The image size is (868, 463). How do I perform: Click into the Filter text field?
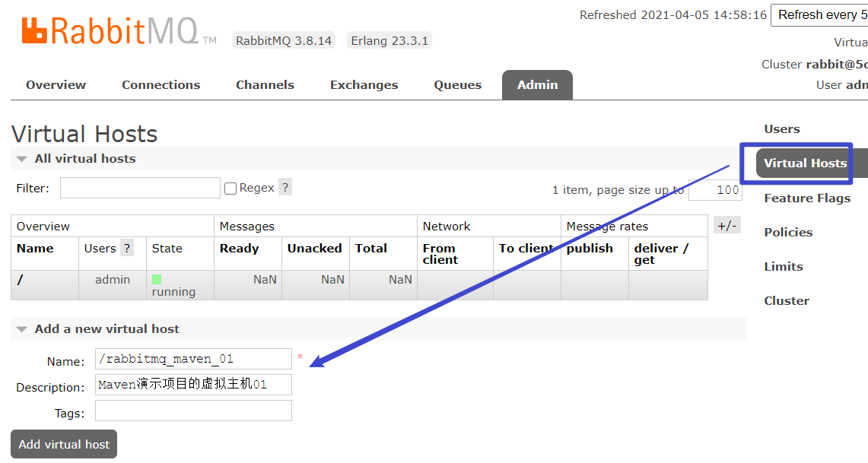(140, 189)
